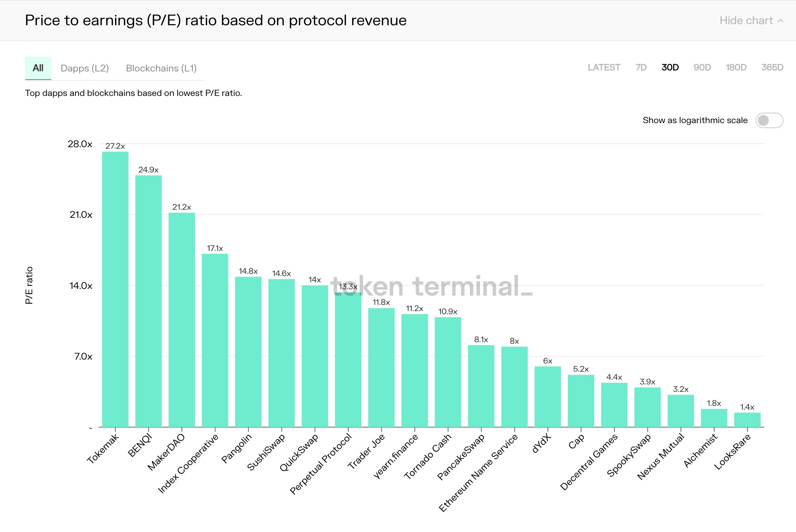This screenshot has height=532, width=796.
Task: Click the Tokemak bar at 27.2x
Action: coord(115,289)
